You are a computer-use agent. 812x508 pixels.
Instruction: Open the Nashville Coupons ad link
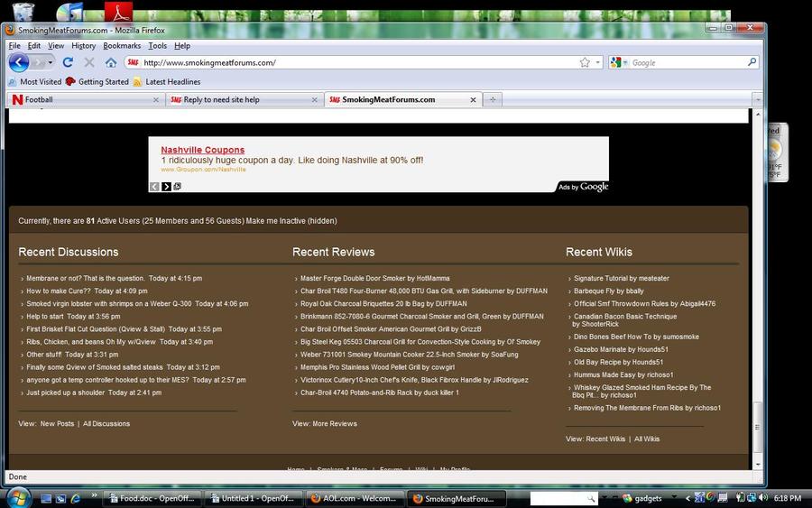pyautogui.click(x=202, y=150)
